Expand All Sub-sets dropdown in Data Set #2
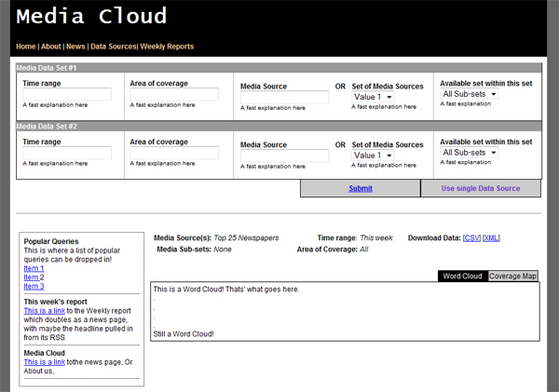The width and height of the screenshot is (559, 392). point(470,153)
